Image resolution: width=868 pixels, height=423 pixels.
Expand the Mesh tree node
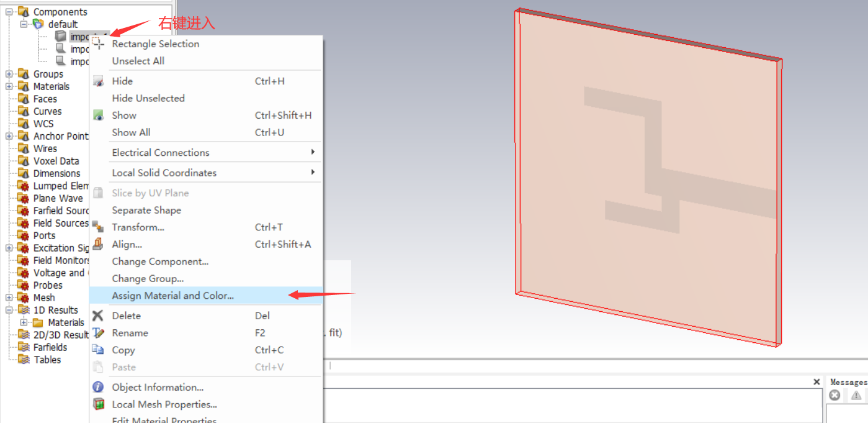(x=9, y=298)
